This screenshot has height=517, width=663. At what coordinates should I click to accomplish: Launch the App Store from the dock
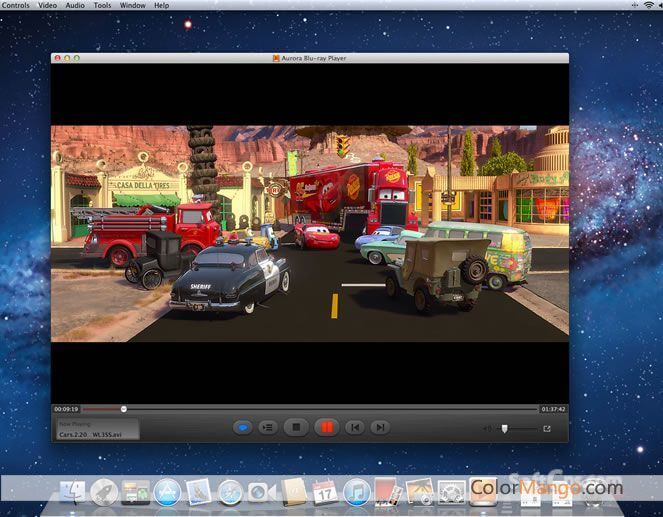pos(167,491)
